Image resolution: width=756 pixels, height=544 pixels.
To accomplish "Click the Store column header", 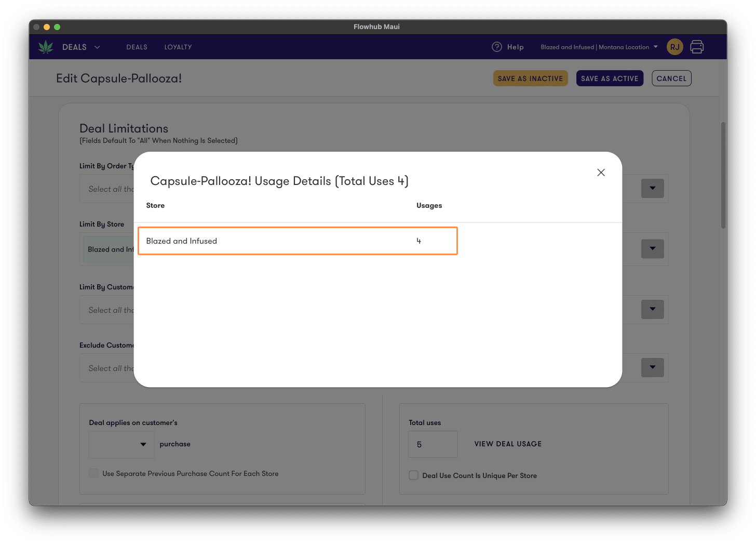I will pyautogui.click(x=155, y=205).
